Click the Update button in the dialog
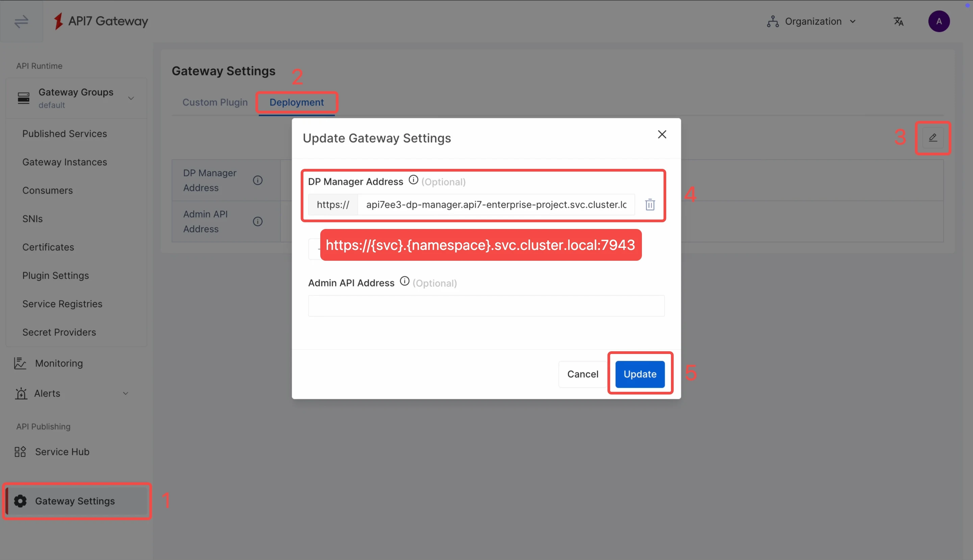This screenshot has height=560, width=973. coord(640,374)
